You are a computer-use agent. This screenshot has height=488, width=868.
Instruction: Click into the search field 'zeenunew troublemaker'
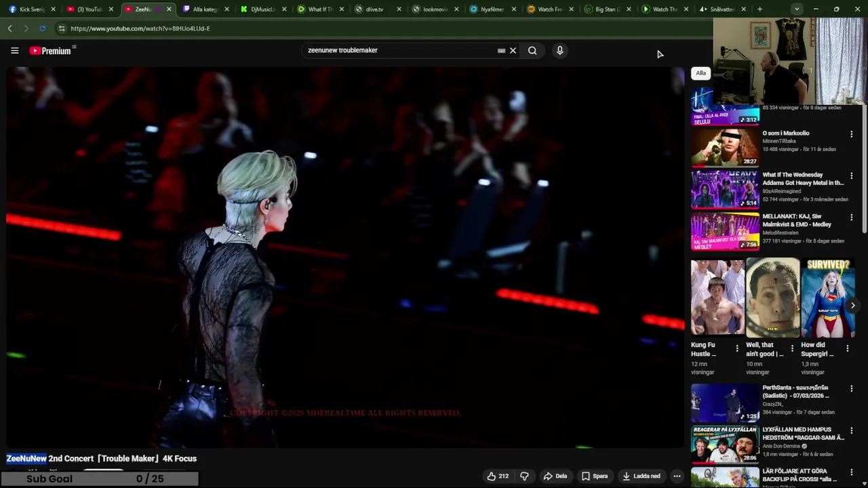coord(400,50)
